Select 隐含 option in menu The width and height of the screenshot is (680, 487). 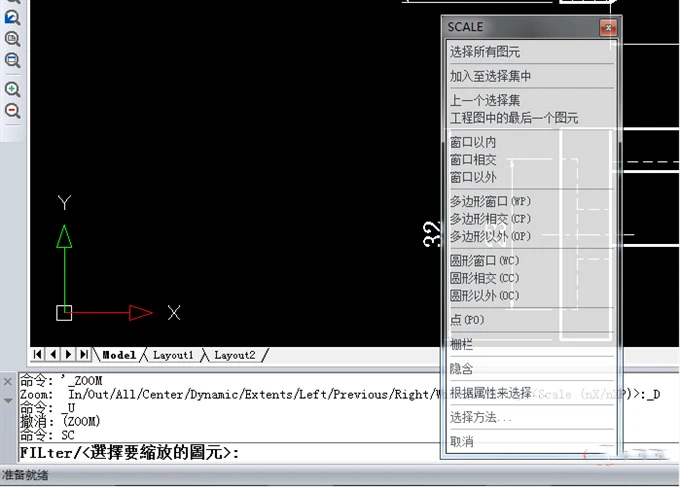pos(530,369)
